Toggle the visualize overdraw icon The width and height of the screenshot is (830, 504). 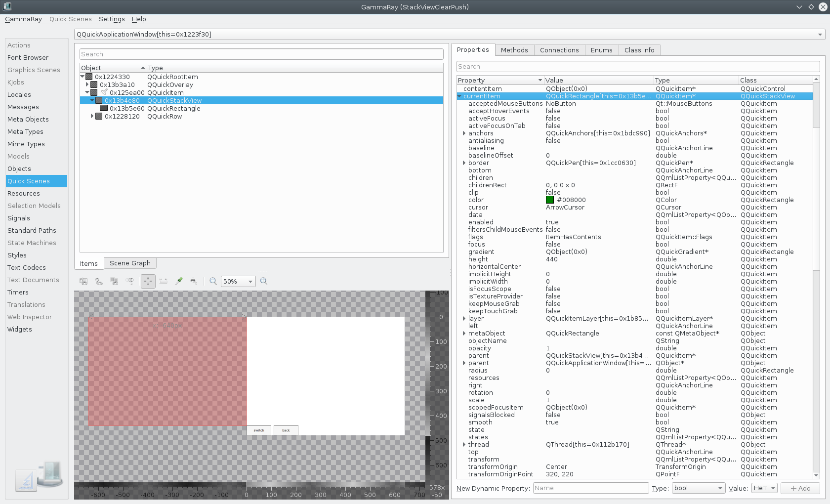coord(99,281)
